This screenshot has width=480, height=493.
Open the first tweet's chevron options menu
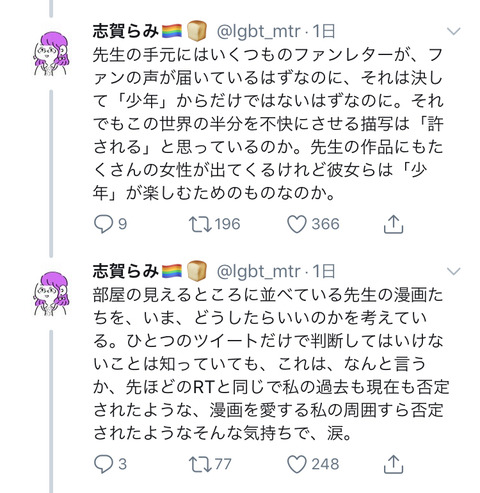[453, 31]
